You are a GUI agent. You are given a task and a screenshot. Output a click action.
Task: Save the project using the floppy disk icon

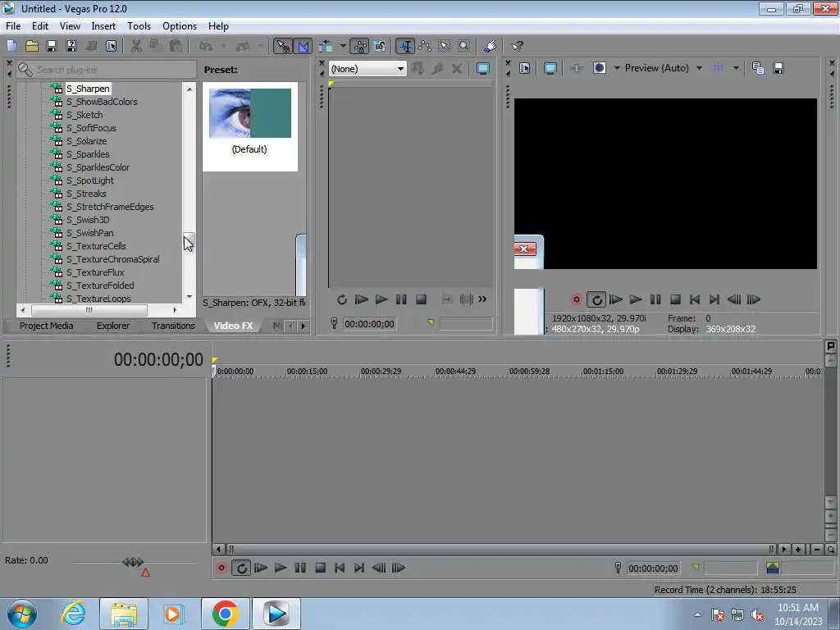pyautogui.click(x=52, y=46)
